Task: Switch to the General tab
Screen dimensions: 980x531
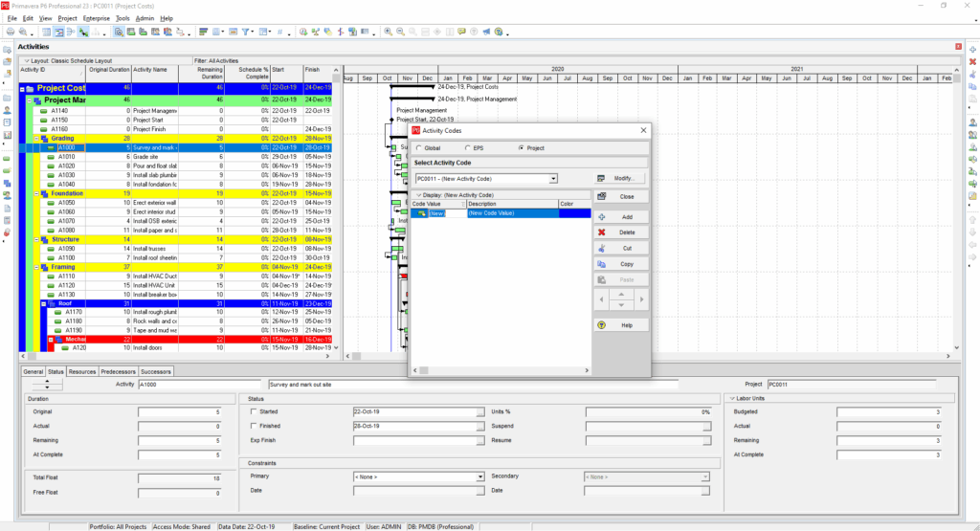Action: 33,371
